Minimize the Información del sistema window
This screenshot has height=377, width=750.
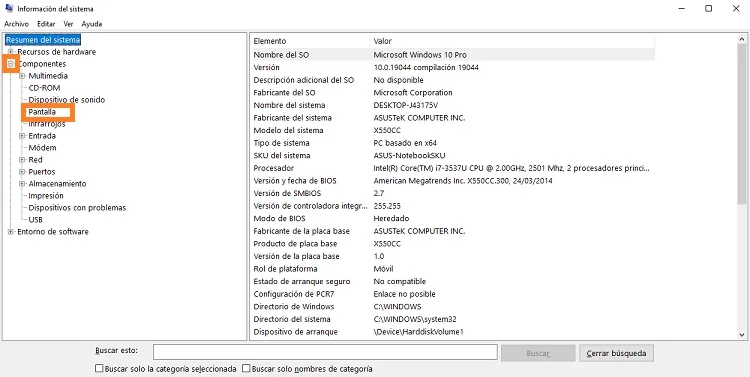(682, 9)
